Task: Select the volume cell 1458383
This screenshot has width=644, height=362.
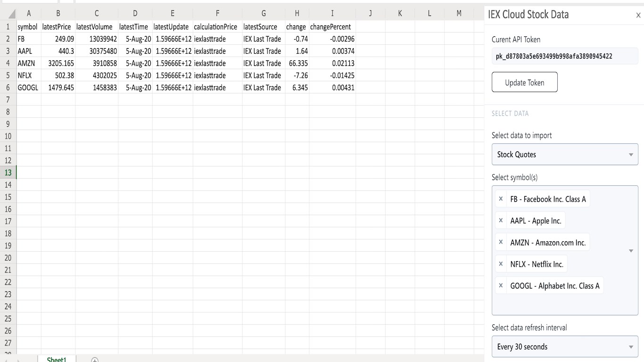Action: 97,88
